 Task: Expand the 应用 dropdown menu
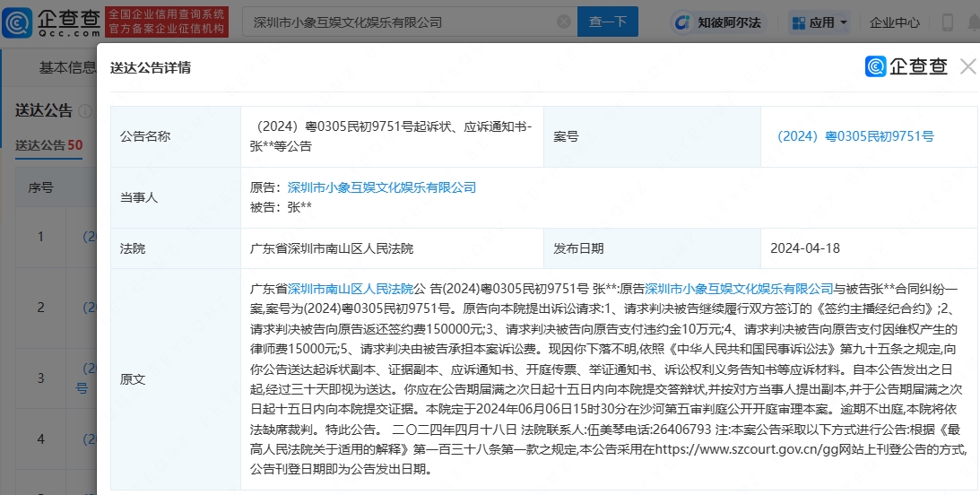coord(820,22)
